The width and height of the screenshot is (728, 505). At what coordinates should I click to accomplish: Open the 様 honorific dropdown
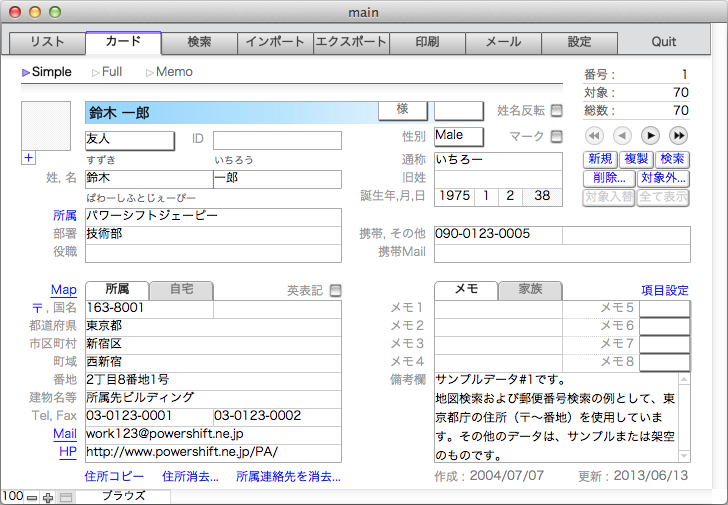point(403,110)
